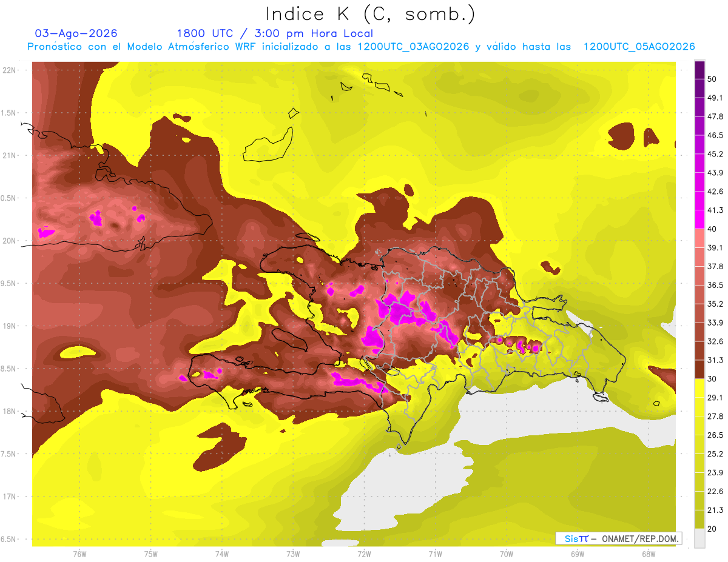This screenshot has height=562, width=728.
Task: Click the colorbar value '26.5'
Action: tap(715, 435)
